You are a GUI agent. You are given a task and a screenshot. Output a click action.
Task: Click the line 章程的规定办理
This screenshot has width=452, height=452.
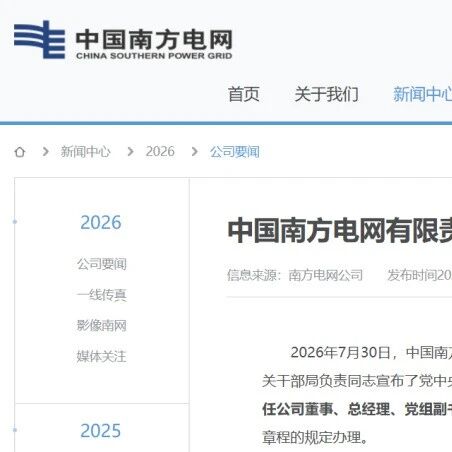pos(315,437)
